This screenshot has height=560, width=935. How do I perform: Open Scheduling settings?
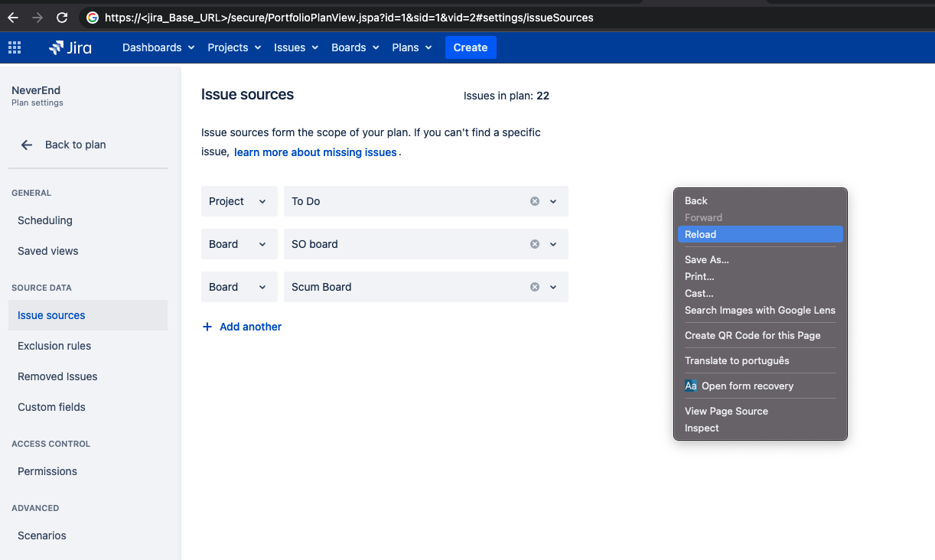tap(88, 220)
